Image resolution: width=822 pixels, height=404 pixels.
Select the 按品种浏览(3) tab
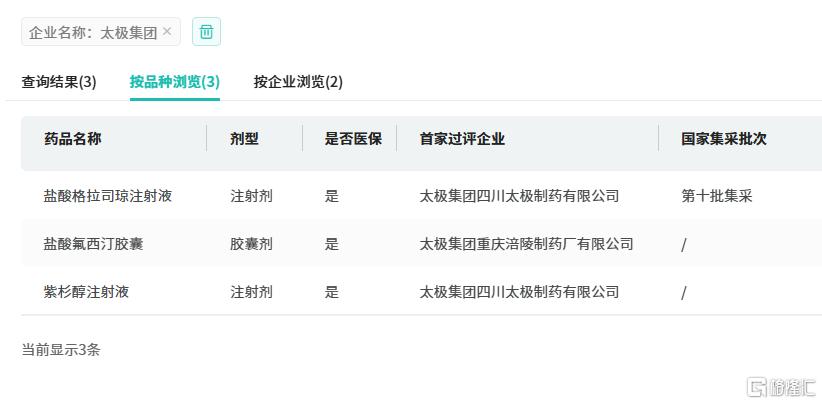175,82
